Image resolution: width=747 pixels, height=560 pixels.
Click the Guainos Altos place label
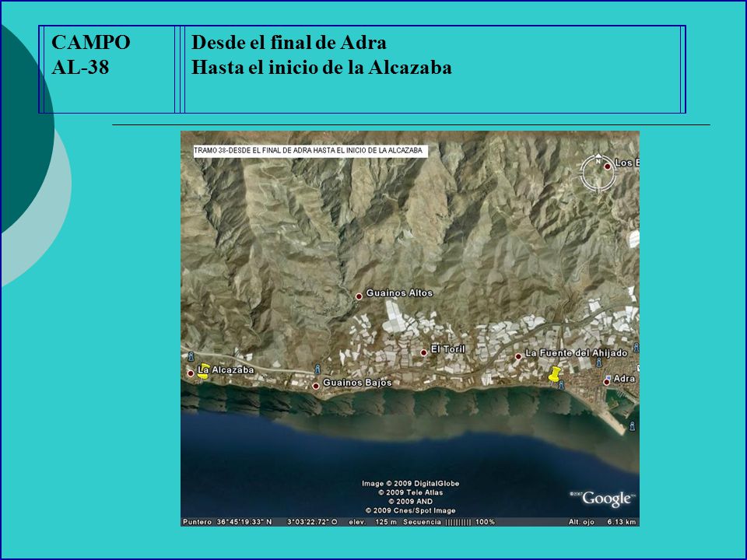click(x=399, y=293)
